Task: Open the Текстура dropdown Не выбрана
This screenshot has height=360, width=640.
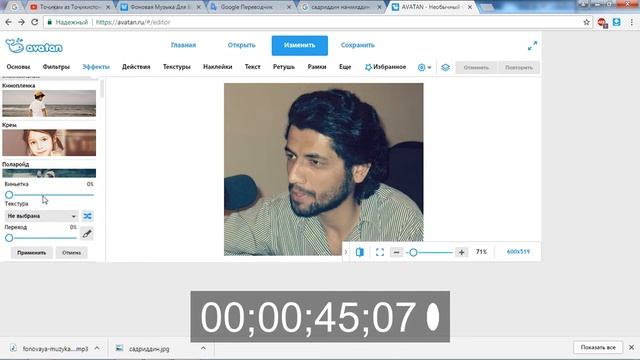Action: pyautogui.click(x=41, y=216)
